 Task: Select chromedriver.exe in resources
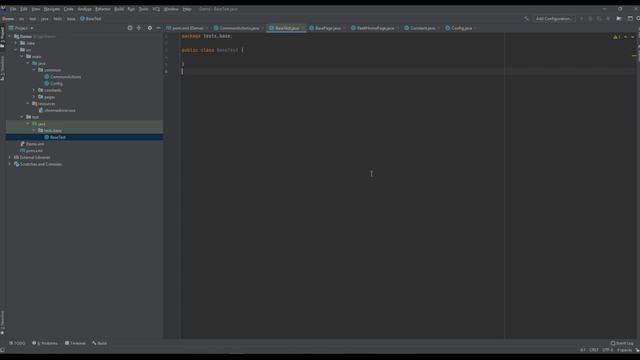click(x=57, y=111)
